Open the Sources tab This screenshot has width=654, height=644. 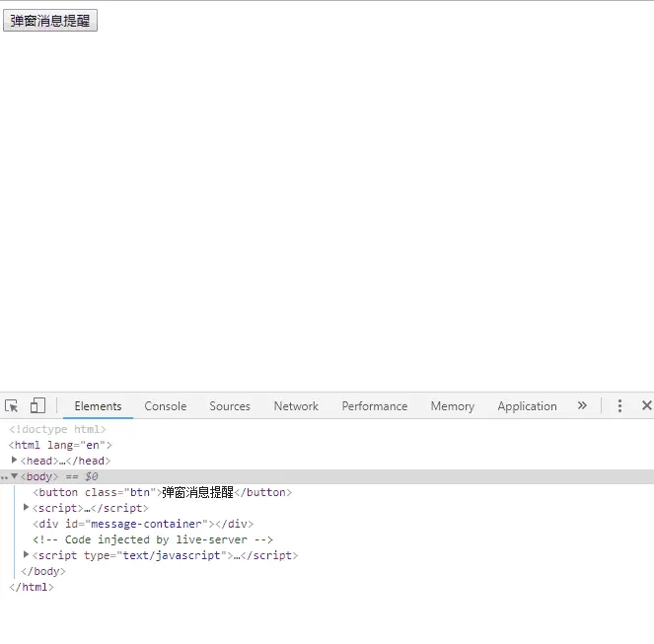coord(230,406)
